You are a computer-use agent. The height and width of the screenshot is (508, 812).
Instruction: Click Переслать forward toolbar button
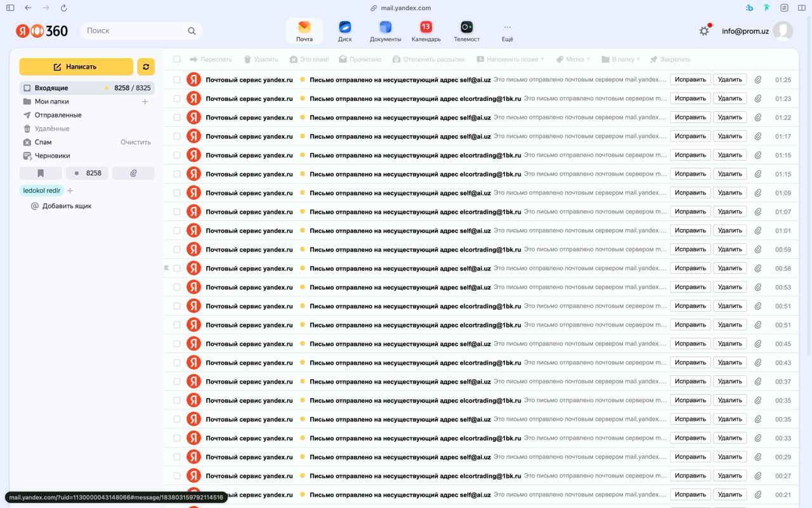point(211,59)
